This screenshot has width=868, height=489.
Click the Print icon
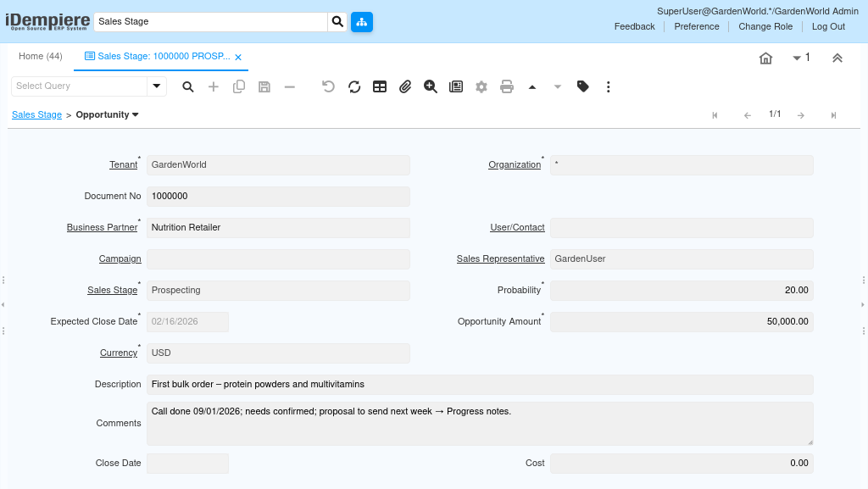[507, 86]
